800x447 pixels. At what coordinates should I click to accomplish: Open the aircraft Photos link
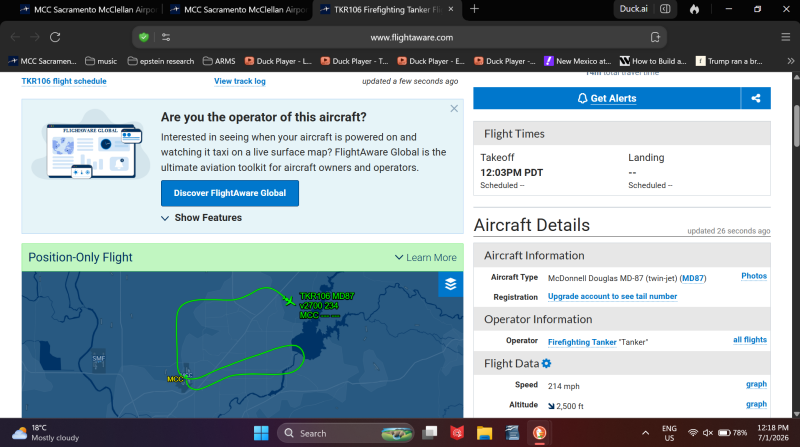(754, 276)
